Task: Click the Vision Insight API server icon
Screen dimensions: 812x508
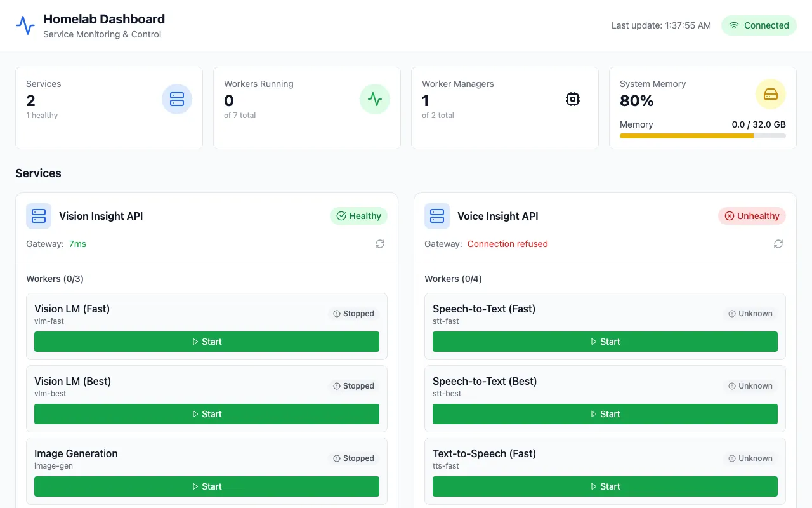Action: coord(39,216)
